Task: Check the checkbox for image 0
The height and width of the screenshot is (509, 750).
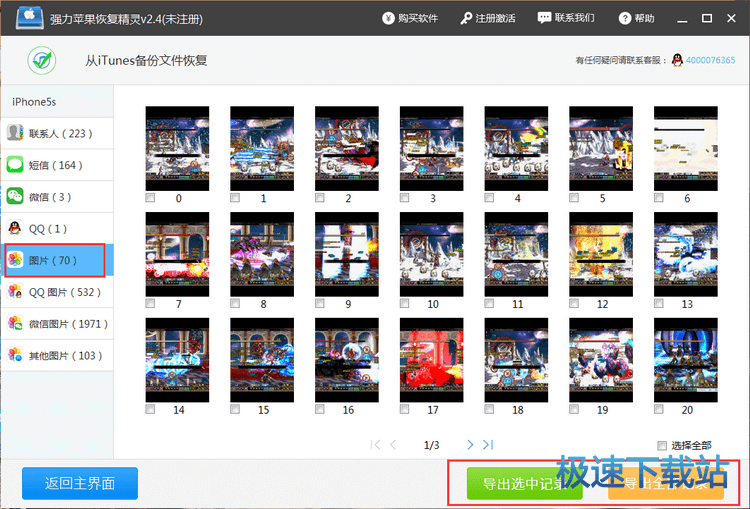Action: 150,198
